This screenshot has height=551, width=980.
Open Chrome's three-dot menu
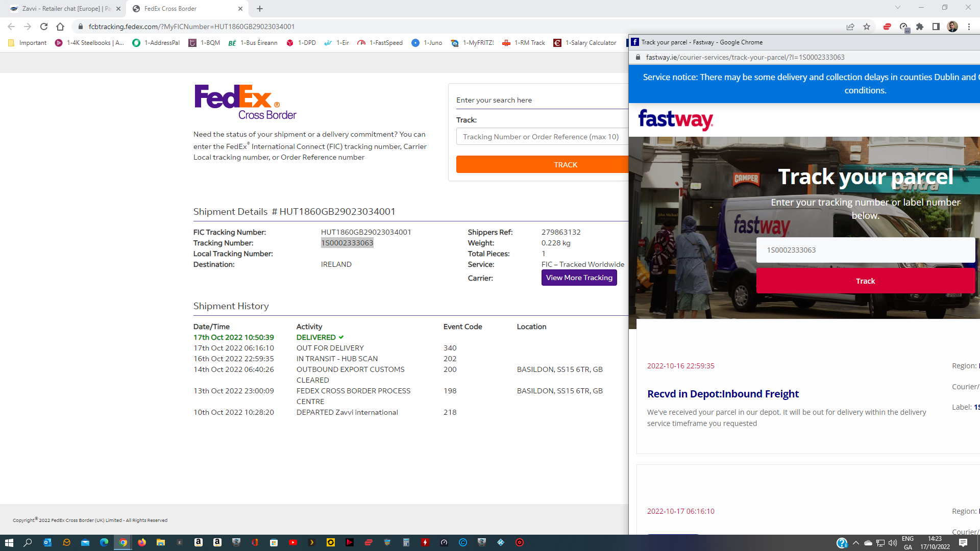(x=969, y=27)
